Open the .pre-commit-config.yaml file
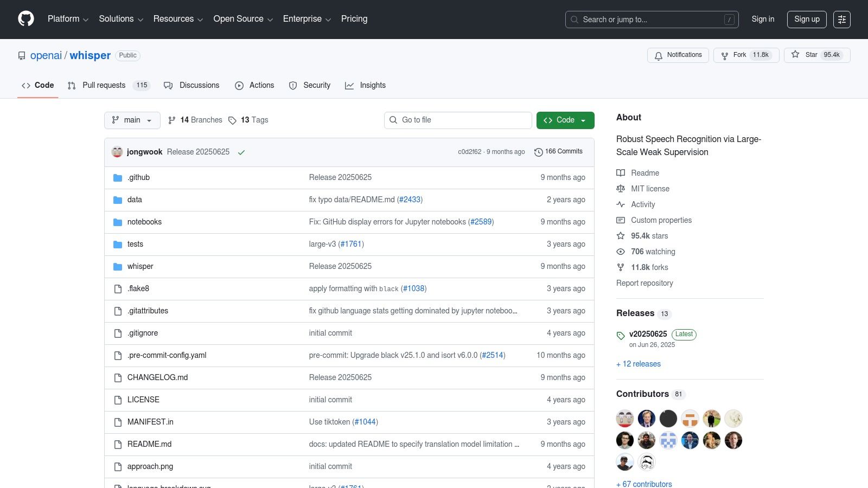 click(x=167, y=355)
